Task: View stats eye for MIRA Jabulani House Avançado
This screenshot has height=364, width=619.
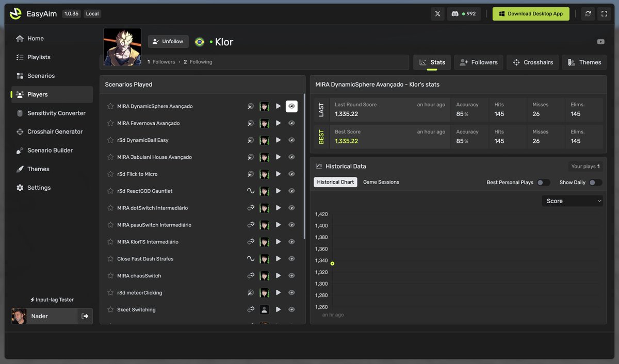Action: 291,157
